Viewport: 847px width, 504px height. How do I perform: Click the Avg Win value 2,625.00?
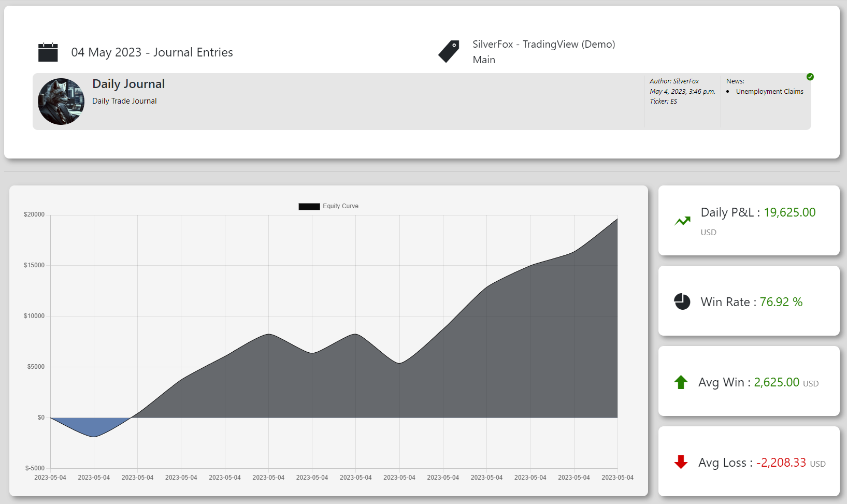point(777,382)
